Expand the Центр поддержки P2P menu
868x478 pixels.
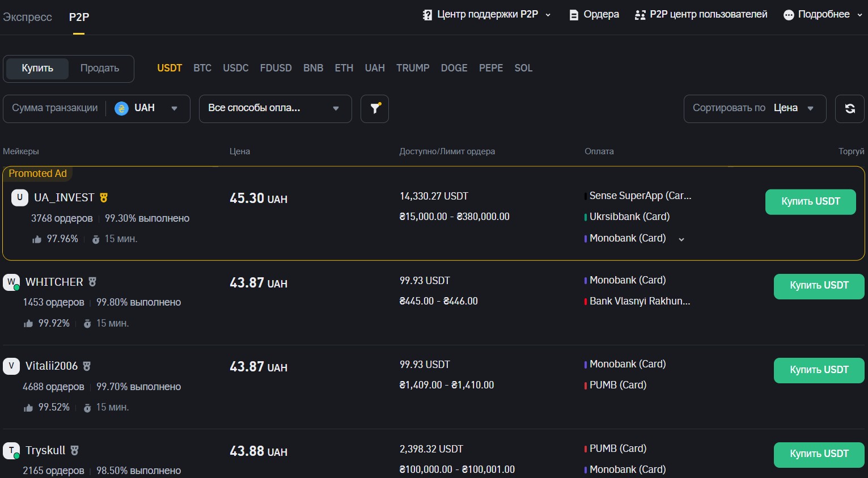pyautogui.click(x=548, y=15)
